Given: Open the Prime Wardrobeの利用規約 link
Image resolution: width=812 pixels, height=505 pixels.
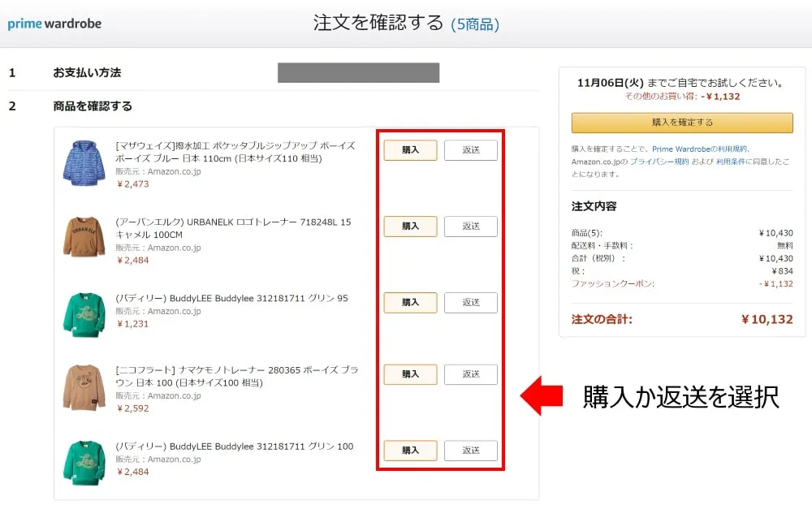Looking at the screenshot, I should (701, 149).
